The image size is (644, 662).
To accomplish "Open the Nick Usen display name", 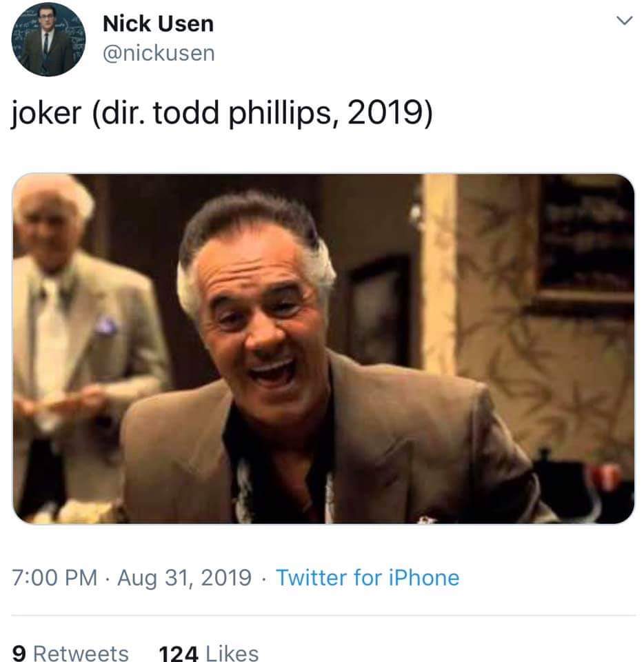I will point(159,23).
